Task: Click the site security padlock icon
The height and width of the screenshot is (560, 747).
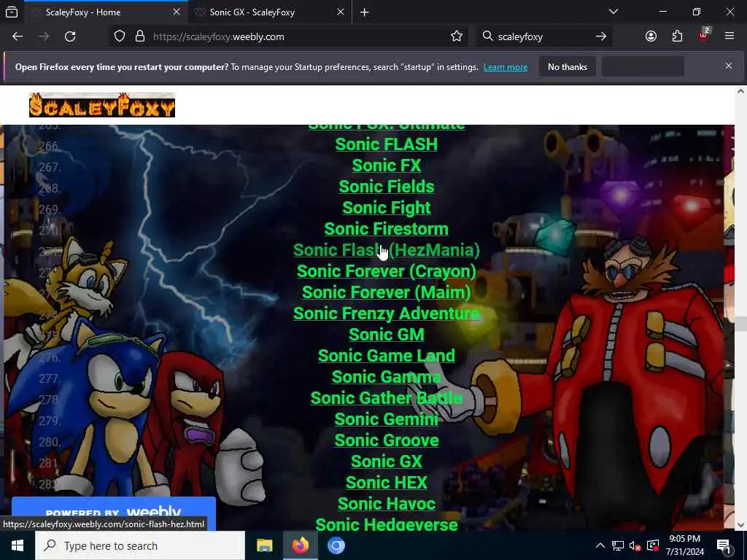Action: [x=139, y=36]
